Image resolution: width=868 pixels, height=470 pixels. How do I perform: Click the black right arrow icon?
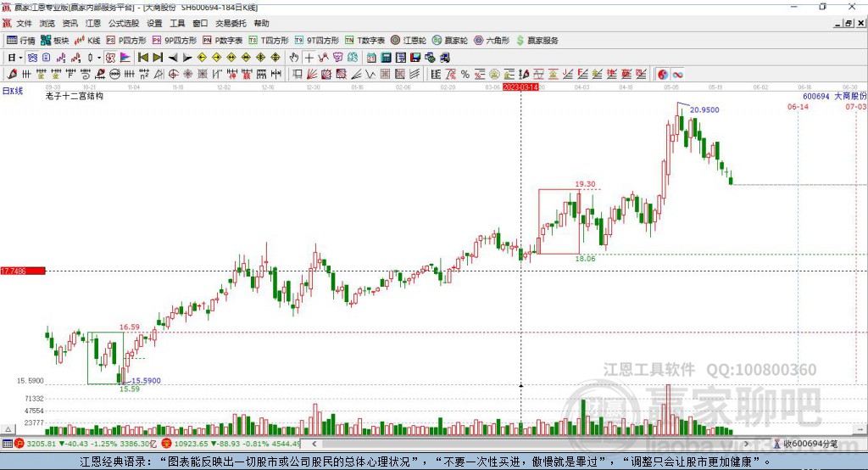[x=187, y=58]
